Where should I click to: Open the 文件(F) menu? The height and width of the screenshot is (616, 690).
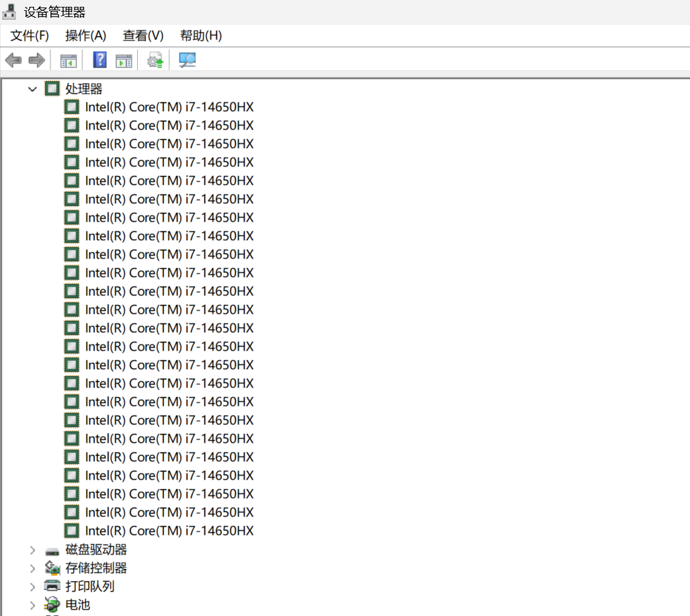[29, 35]
